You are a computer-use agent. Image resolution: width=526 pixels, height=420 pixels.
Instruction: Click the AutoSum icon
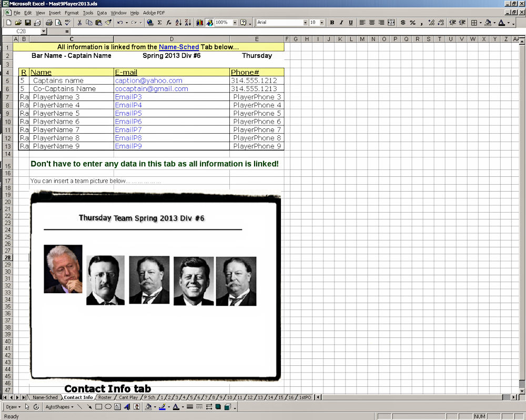pos(159,23)
